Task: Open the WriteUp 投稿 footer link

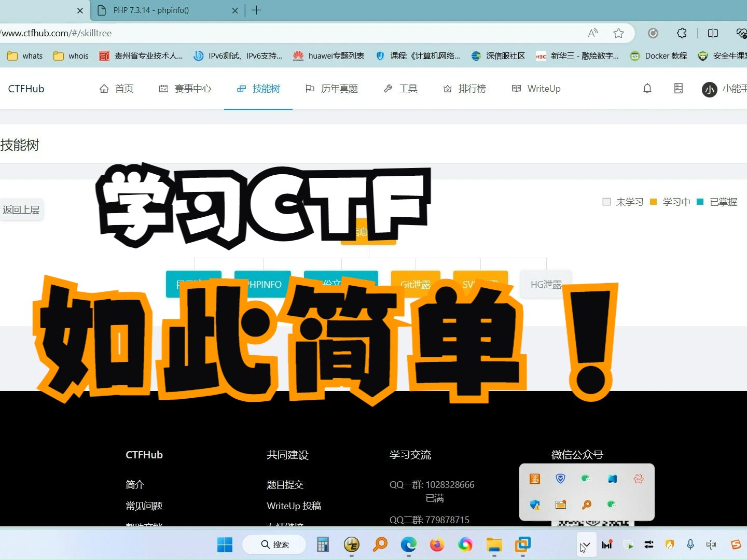Action: [x=294, y=506]
